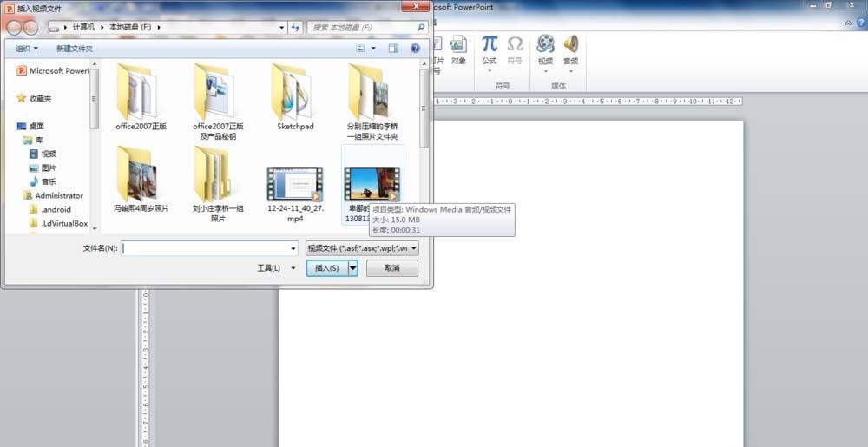The image size is (868, 447).
Task: Select .LdVirtualBox folder in navigation tree
Action: [x=59, y=224]
